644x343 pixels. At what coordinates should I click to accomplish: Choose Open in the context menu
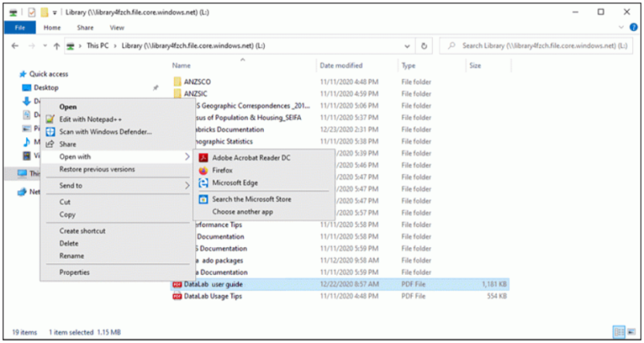(x=68, y=107)
